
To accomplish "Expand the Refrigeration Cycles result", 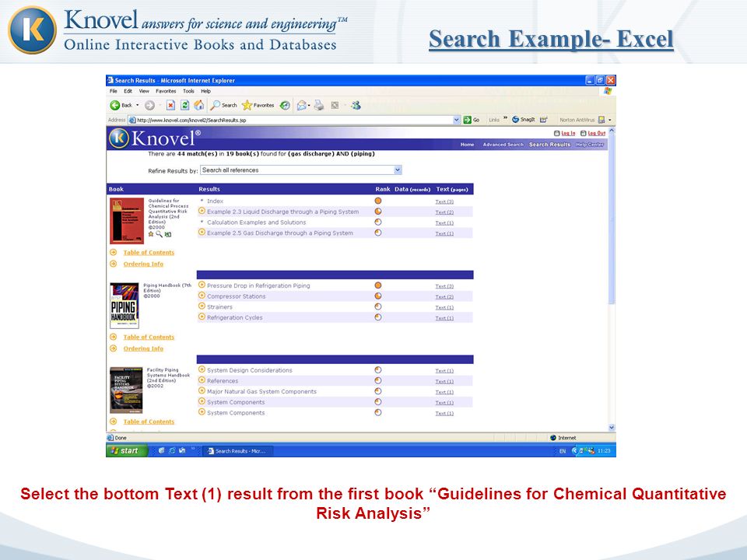I will pos(202,317).
